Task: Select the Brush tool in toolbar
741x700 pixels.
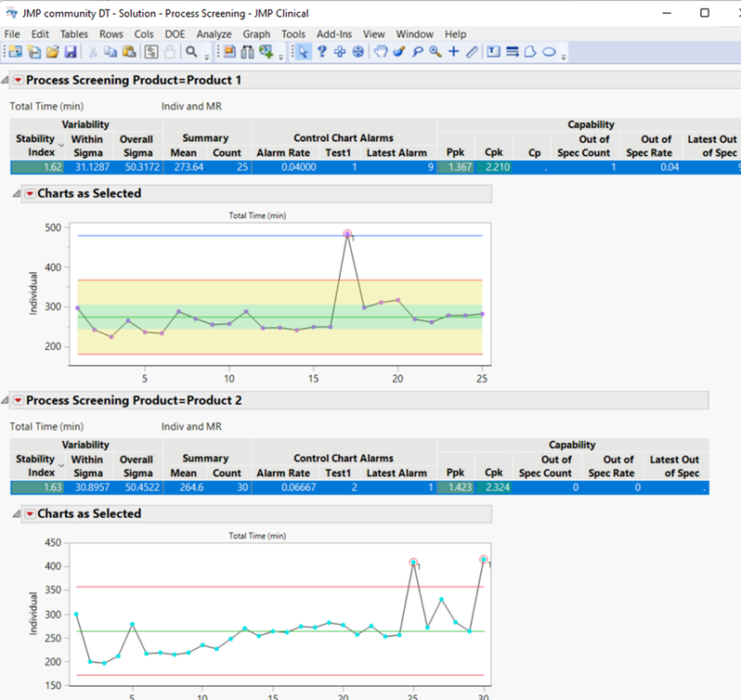Action: pyautogui.click(x=398, y=52)
